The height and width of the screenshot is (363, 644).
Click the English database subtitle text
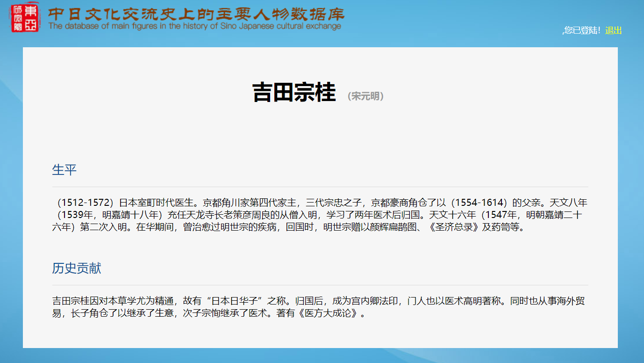[x=194, y=26]
